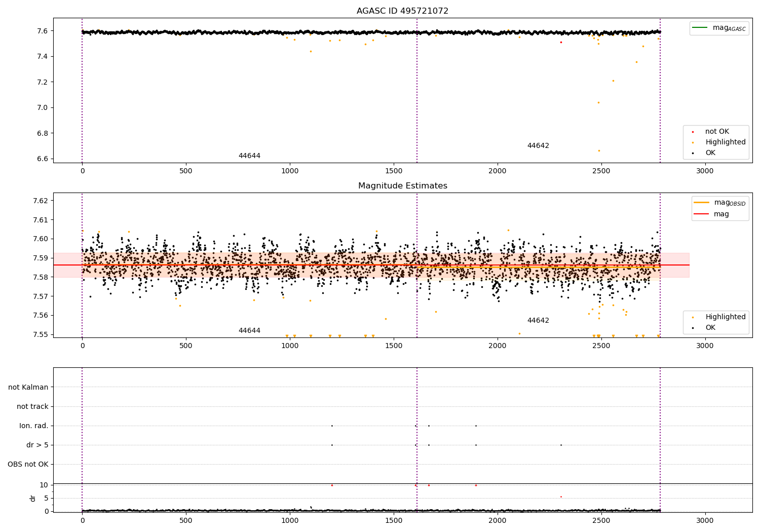Screen dimensions: 760x532
Task: Click the "Highlighted" legend entry in middle plot
Action: pyautogui.click(x=718, y=317)
